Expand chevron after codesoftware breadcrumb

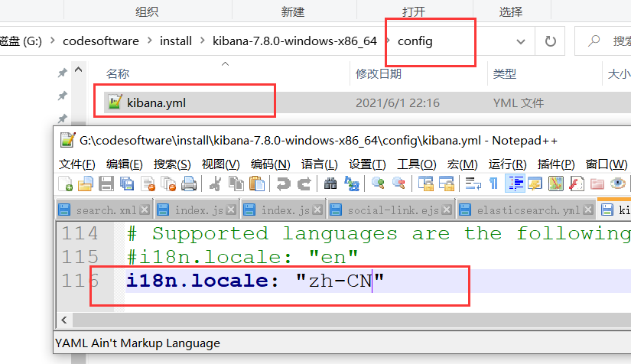click(150, 41)
